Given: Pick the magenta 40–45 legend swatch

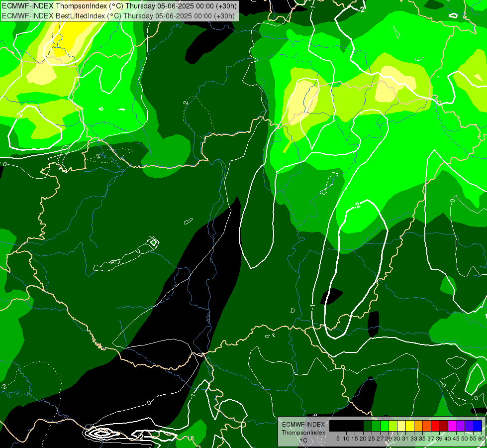Looking at the screenshot, I should click(452, 426).
